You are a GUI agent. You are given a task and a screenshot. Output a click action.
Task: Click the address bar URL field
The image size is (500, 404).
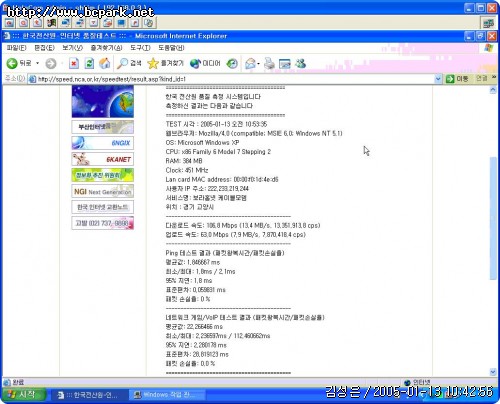tap(233, 79)
